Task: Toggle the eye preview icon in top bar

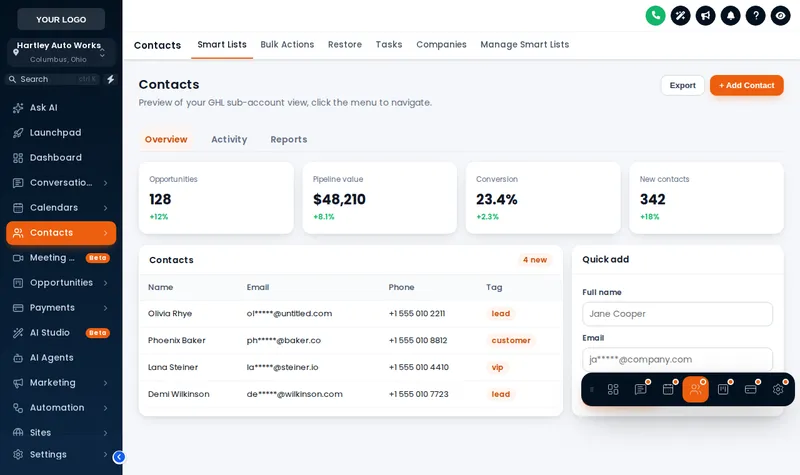Action: point(780,16)
